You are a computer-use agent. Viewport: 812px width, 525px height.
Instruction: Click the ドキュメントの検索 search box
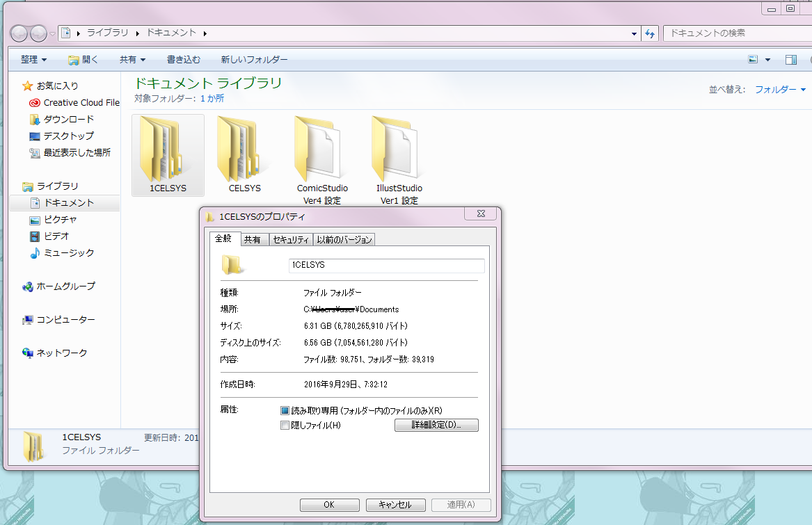click(x=737, y=33)
